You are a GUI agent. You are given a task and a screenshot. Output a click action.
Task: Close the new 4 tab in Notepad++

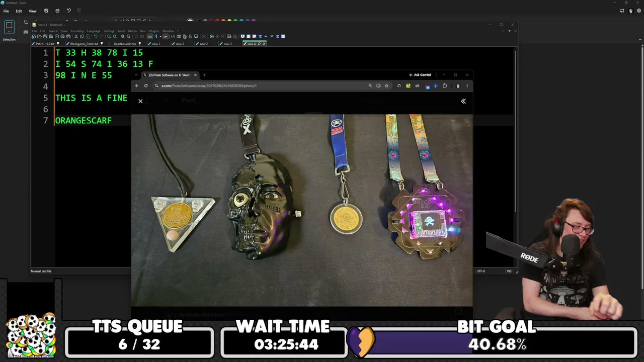(x=264, y=44)
